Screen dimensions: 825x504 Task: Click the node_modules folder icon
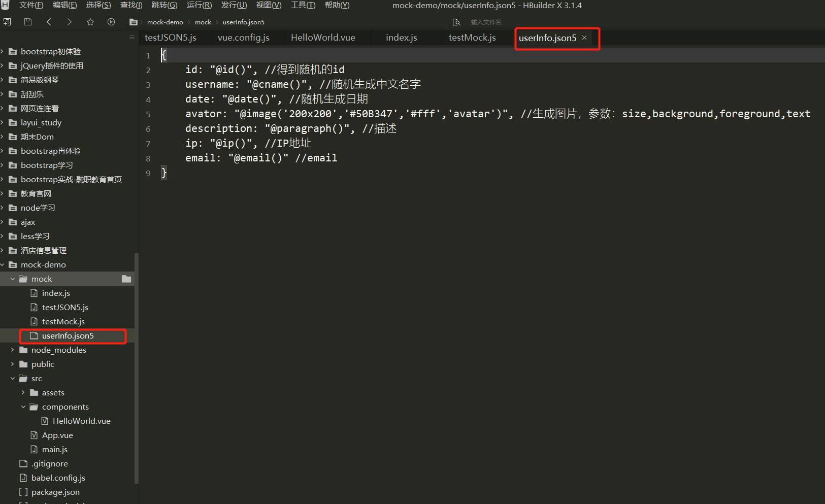pyautogui.click(x=23, y=350)
